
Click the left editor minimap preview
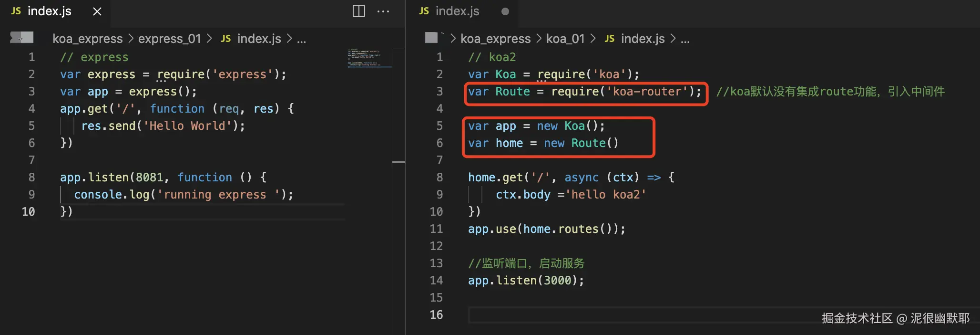tap(369, 58)
